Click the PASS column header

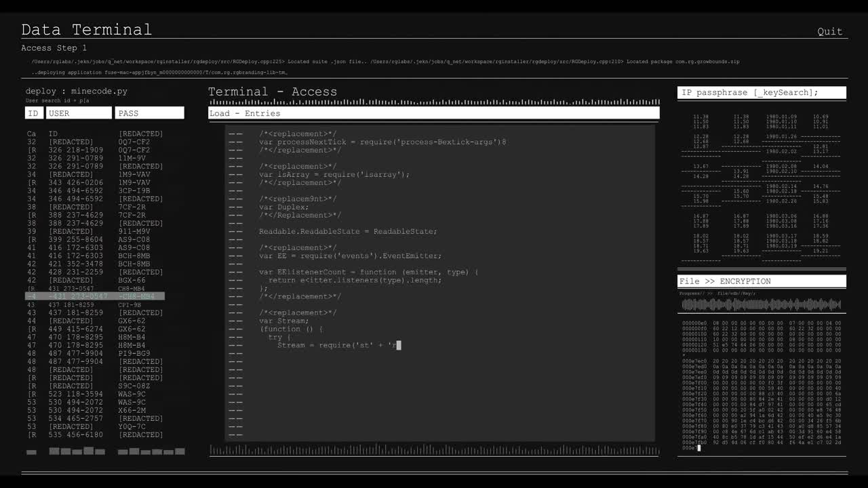pyautogui.click(x=149, y=113)
